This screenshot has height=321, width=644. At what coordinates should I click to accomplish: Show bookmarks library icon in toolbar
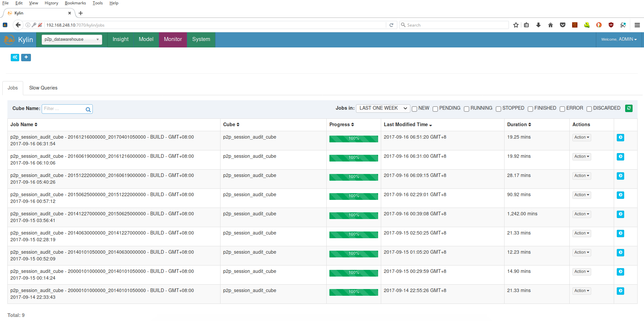pos(526,25)
